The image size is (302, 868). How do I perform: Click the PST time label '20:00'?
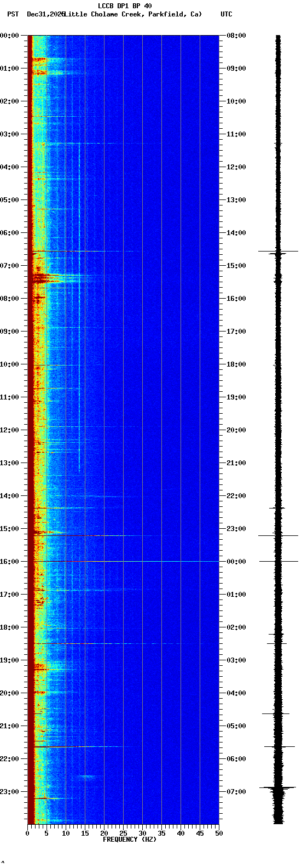9,693
